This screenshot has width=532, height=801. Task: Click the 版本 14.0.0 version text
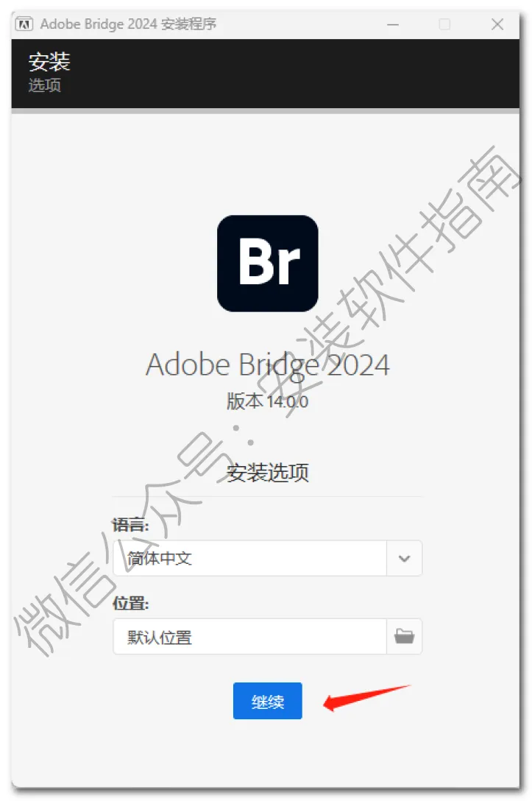(268, 401)
